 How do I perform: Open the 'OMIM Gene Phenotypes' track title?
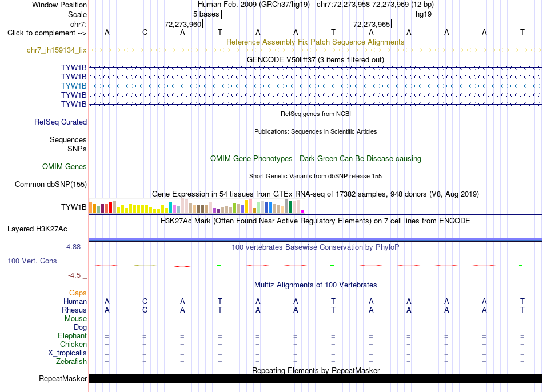click(316, 159)
